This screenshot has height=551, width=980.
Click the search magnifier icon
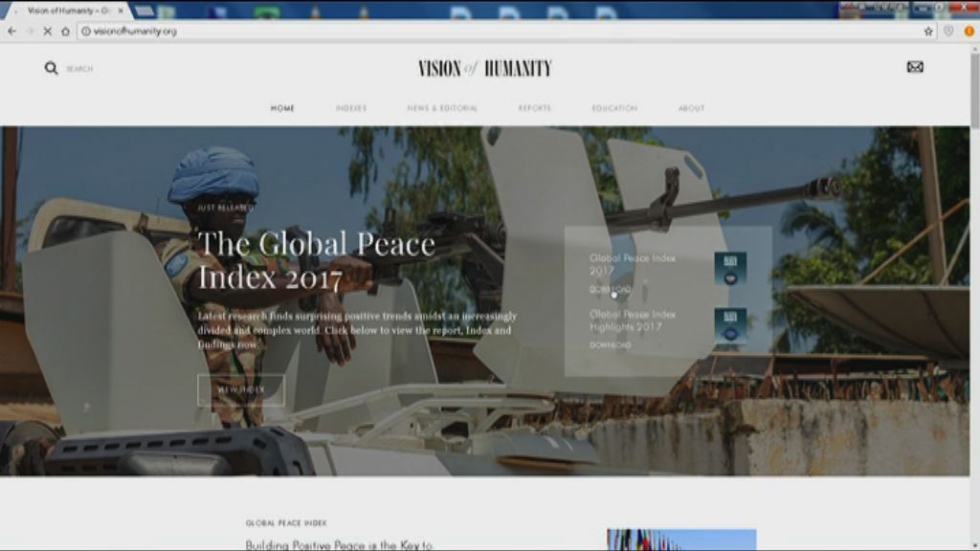51,68
